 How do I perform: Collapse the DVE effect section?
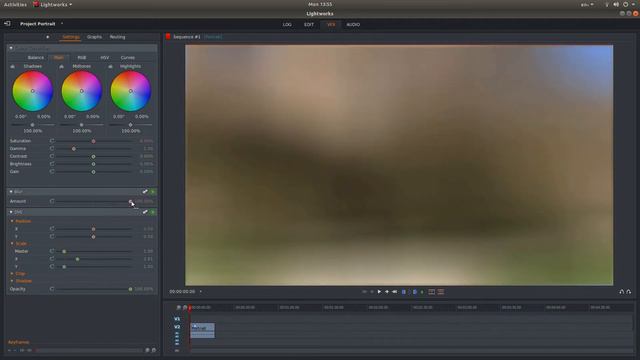(x=11, y=212)
